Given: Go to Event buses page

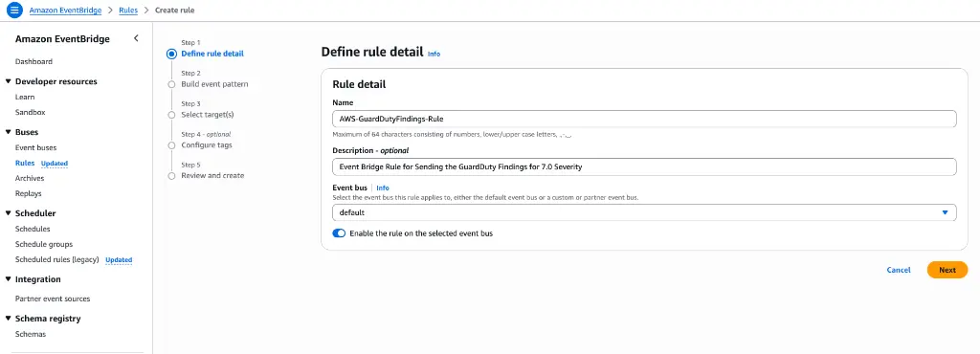Looking at the screenshot, I should (35, 148).
